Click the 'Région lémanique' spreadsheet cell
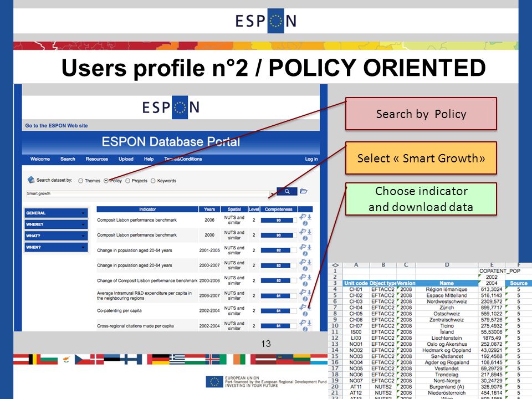The image size is (532, 399). click(447, 289)
